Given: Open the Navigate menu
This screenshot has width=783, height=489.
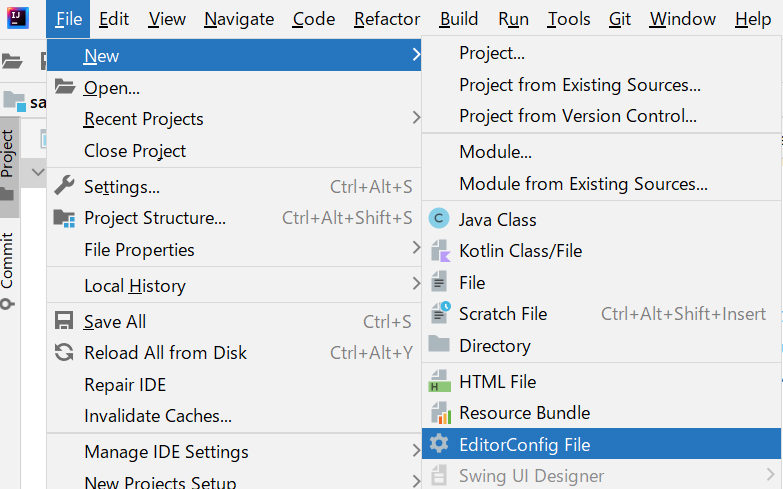Looking at the screenshot, I should coord(239,19).
